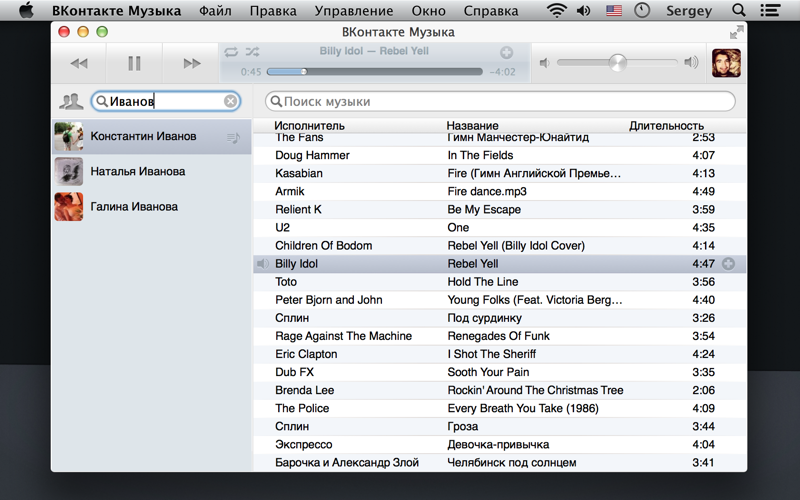This screenshot has height=500, width=800.
Task: Select Children Of Bodom track
Action: coord(499,246)
